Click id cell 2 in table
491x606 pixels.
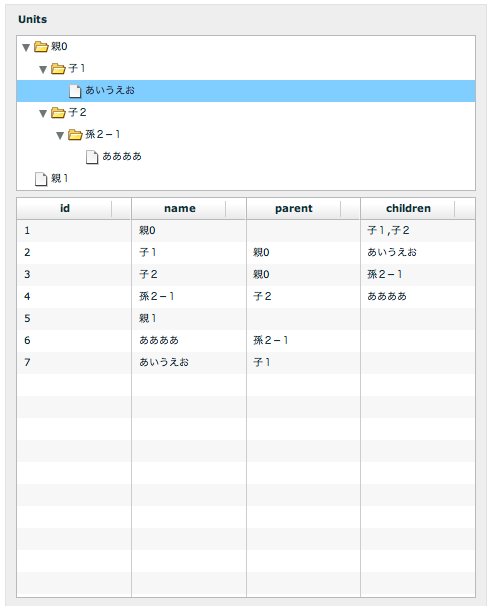click(74, 253)
